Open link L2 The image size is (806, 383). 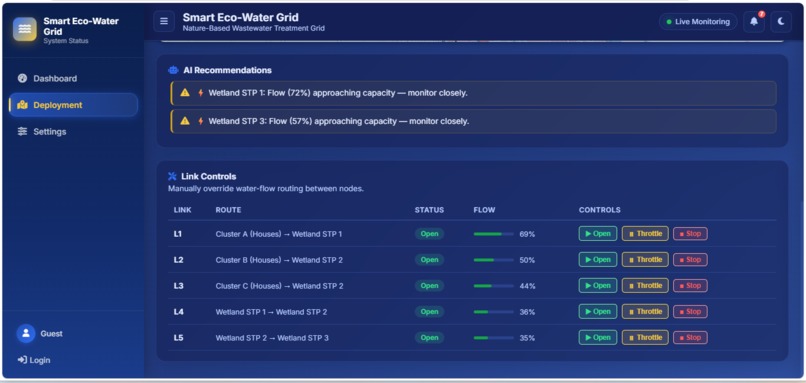pyautogui.click(x=598, y=260)
